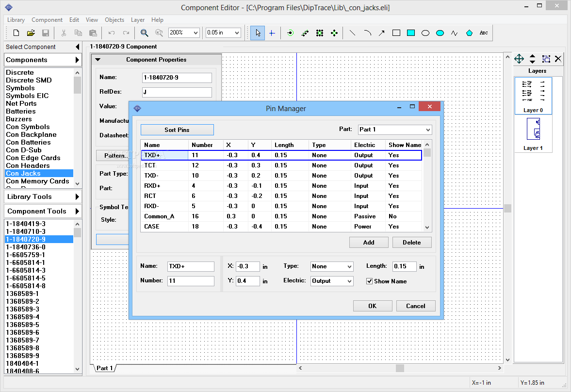Select the blue cross origin tool
The height and width of the screenshot is (392, 571).
(272, 33)
